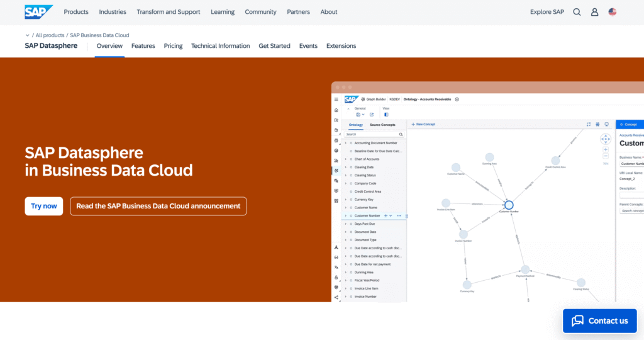Image resolution: width=644 pixels, height=340 pixels.
Task: Expand the Currency Key tree row
Action: [346, 200]
